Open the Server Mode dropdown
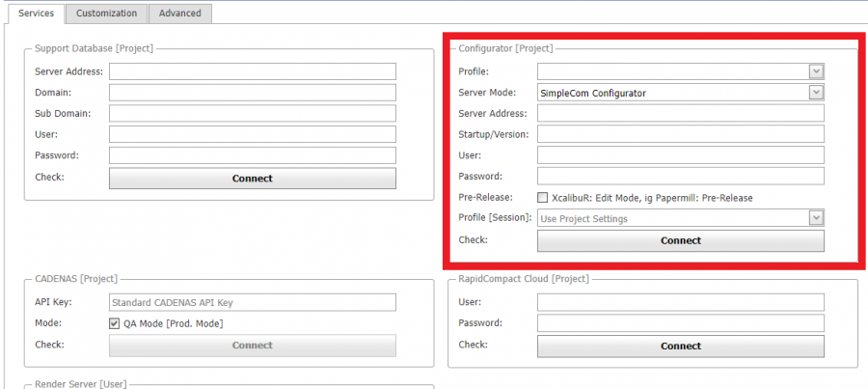This screenshot has width=868, height=389. [816, 93]
